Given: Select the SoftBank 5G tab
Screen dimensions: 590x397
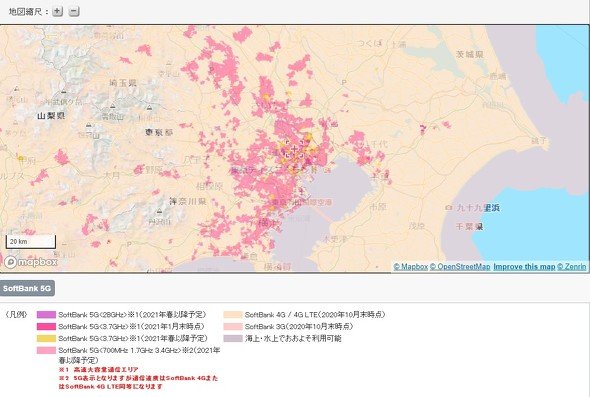Looking at the screenshot, I should pyautogui.click(x=27, y=288).
